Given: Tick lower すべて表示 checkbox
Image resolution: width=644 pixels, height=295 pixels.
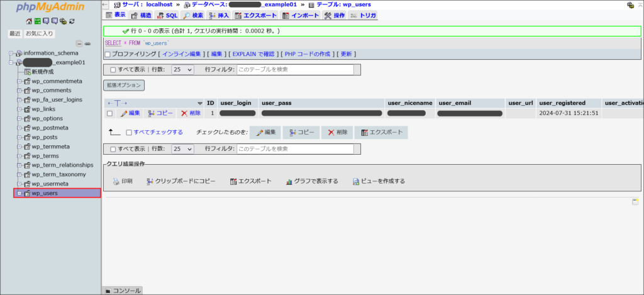Looking at the screenshot, I should (x=113, y=148).
